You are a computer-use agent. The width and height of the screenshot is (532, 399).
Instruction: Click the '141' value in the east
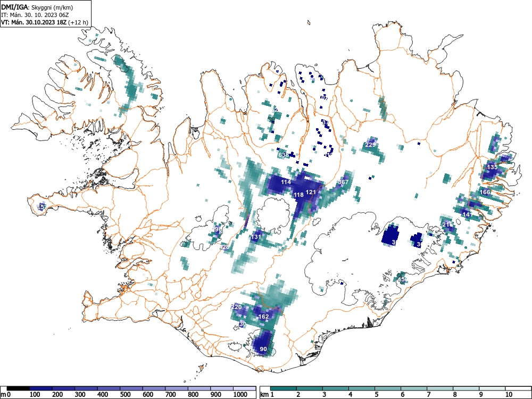point(467,214)
